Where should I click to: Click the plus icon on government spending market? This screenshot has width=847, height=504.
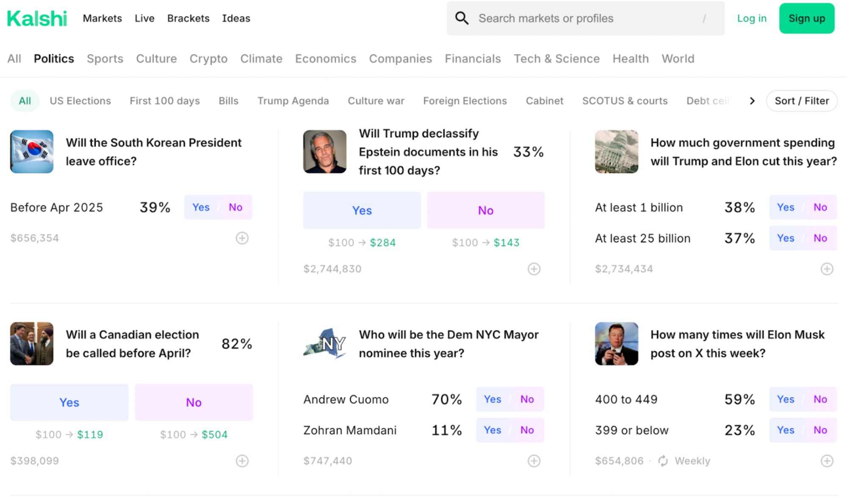[x=827, y=269]
